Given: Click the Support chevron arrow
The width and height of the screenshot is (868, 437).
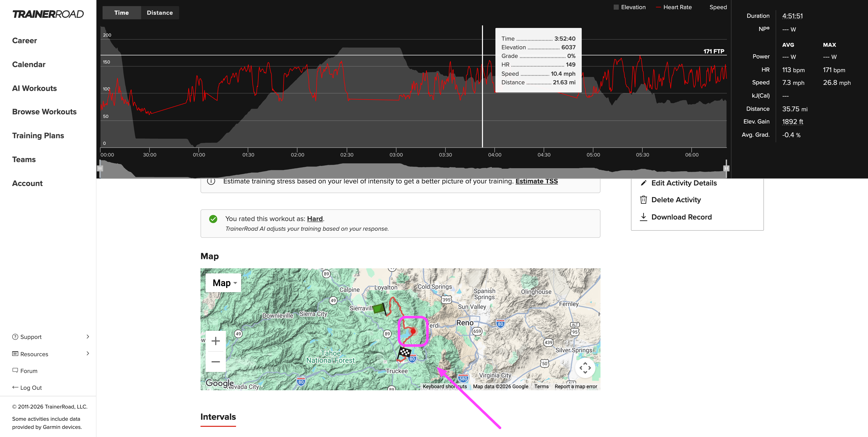Looking at the screenshot, I should pyautogui.click(x=88, y=337).
